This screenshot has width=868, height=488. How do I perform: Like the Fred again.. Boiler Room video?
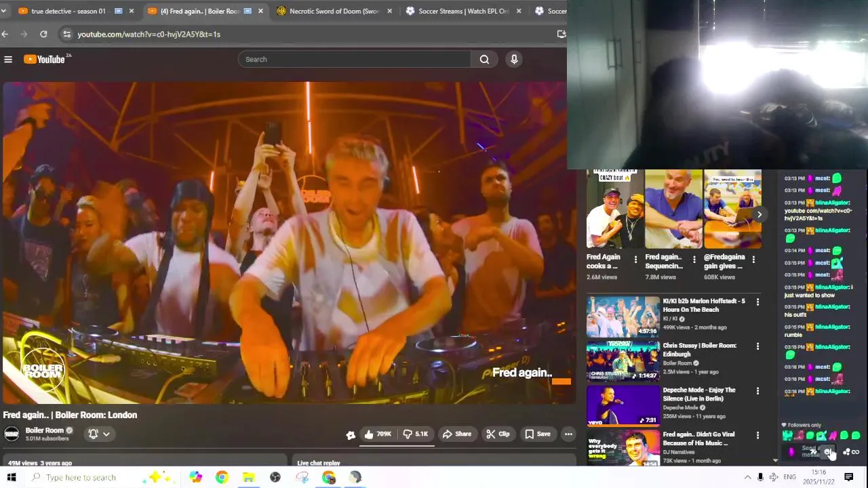378,434
